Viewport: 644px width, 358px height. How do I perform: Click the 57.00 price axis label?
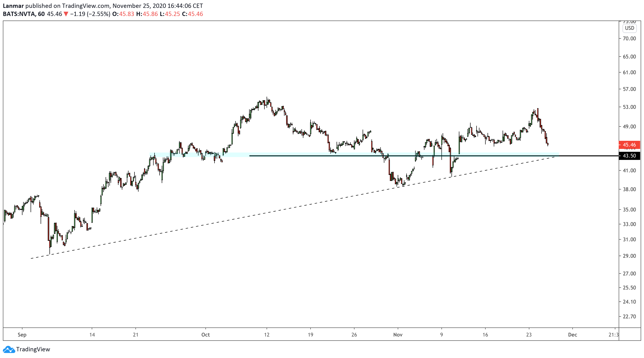(x=629, y=89)
